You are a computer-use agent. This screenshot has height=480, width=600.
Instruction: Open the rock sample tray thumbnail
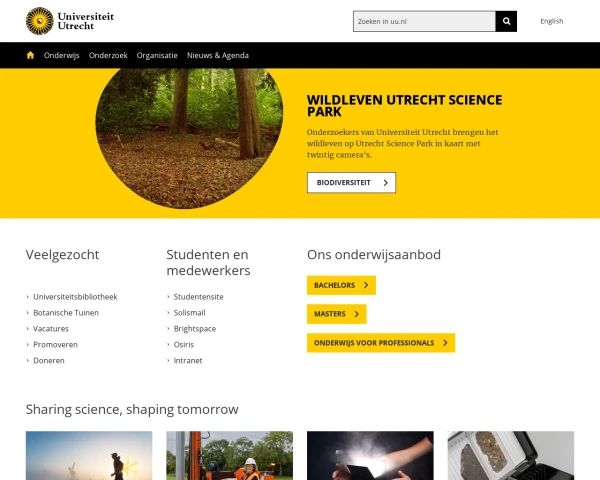click(x=511, y=456)
